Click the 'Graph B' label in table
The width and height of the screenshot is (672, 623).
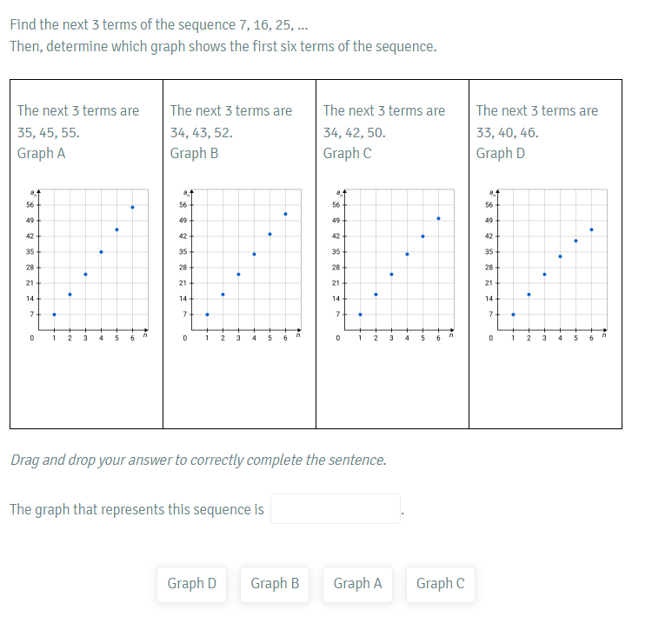click(x=194, y=154)
